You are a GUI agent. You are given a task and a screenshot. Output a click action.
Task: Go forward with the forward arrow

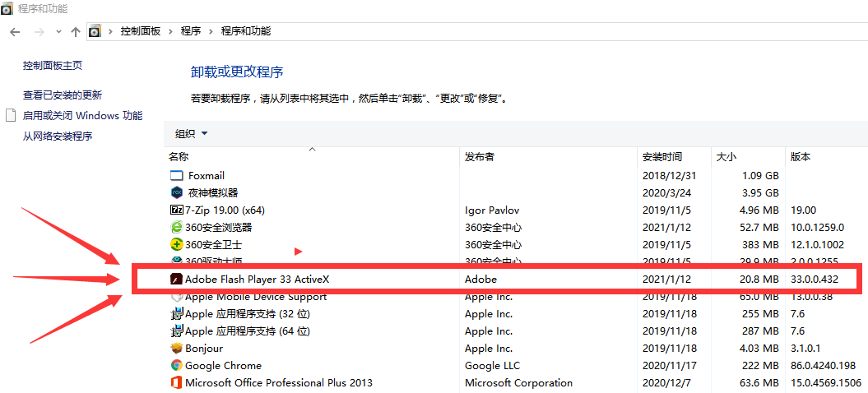click(39, 32)
